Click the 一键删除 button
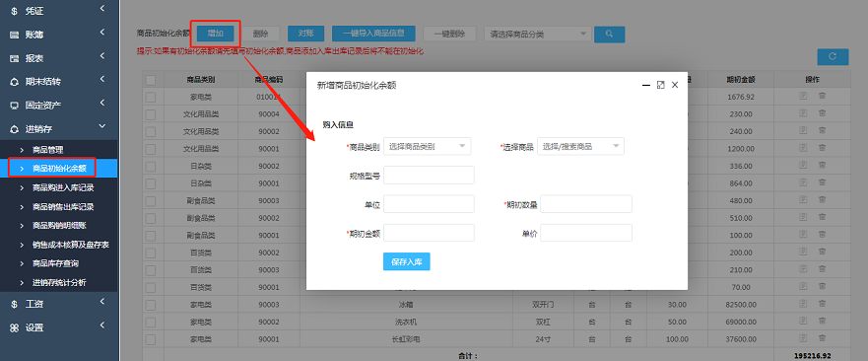Image resolution: width=868 pixels, height=361 pixels. [x=449, y=34]
